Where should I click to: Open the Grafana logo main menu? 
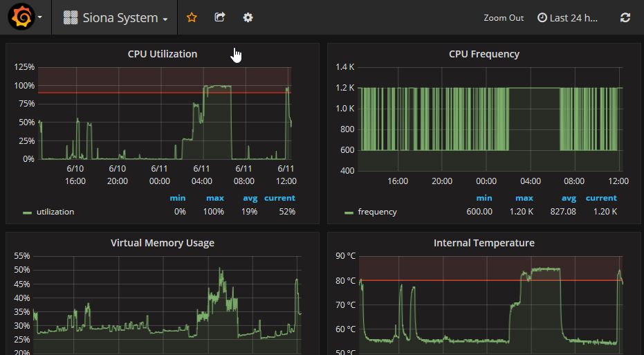[21, 17]
